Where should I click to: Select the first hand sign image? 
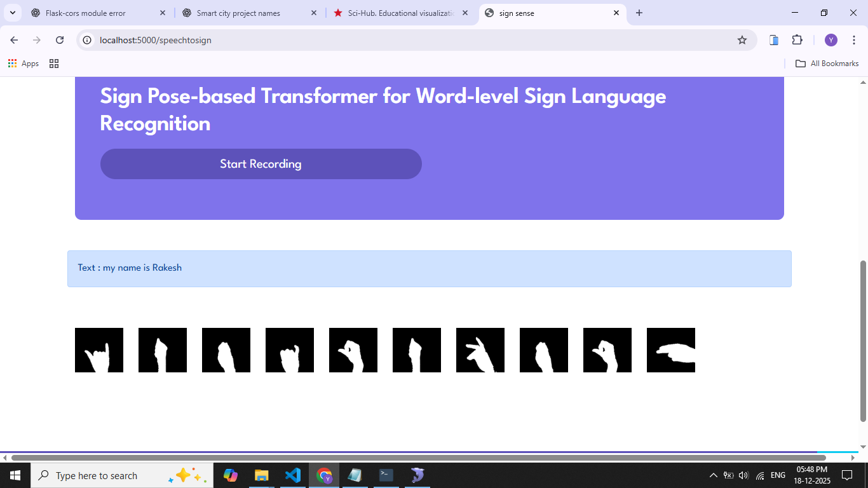pyautogui.click(x=99, y=350)
